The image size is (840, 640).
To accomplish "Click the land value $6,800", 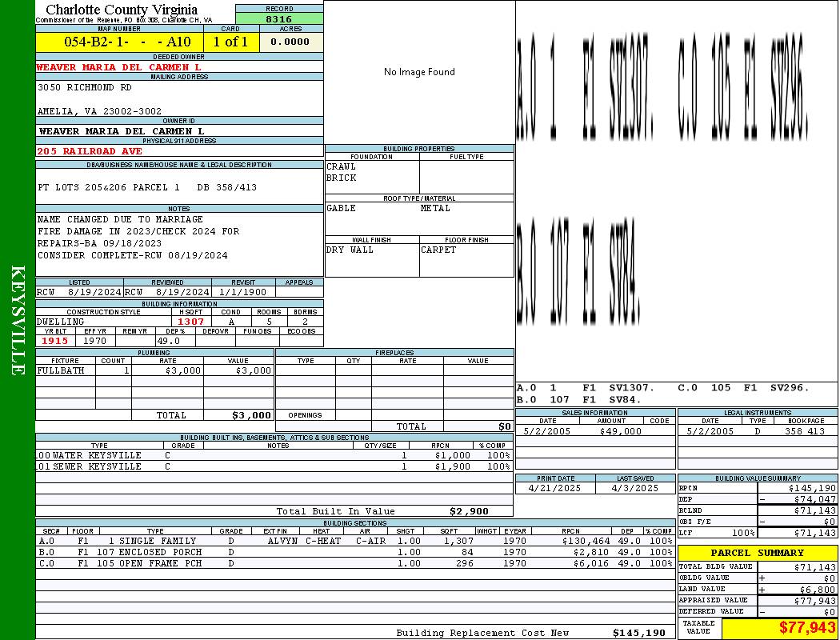I will (818, 590).
